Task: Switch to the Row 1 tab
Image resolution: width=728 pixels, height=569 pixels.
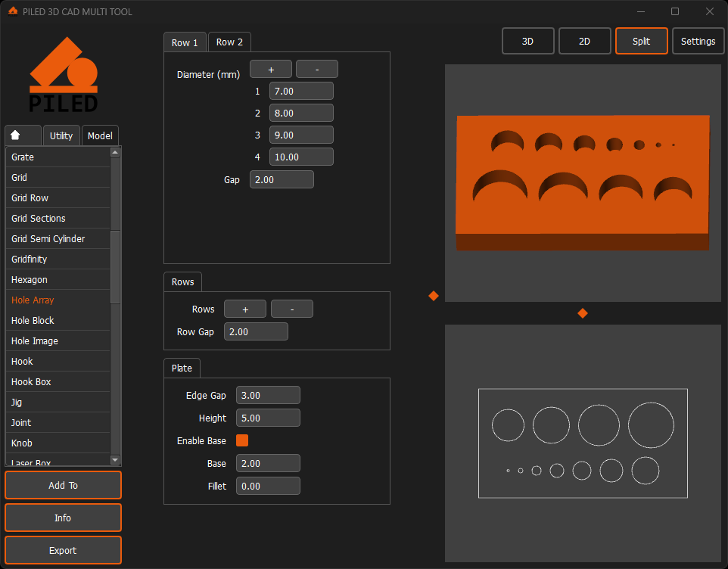Action: point(185,42)
